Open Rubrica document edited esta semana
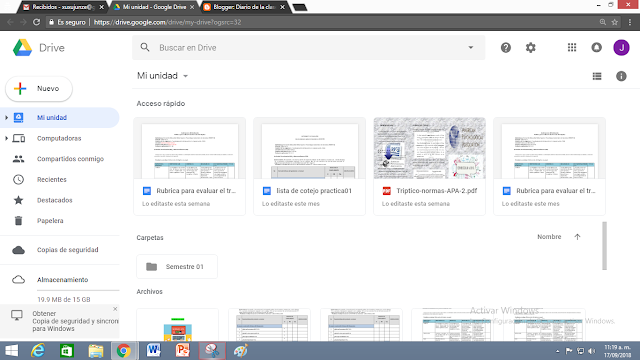 [x=189, y=167]
